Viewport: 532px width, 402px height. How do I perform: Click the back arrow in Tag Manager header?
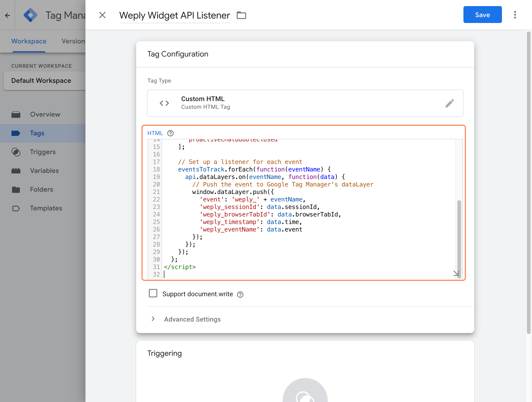[x=8, y=15]
